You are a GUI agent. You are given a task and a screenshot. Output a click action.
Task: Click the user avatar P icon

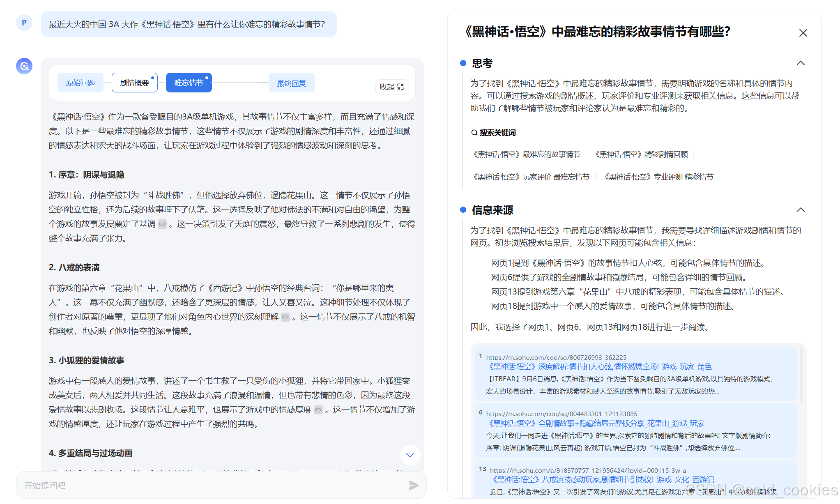click(24, 23)
